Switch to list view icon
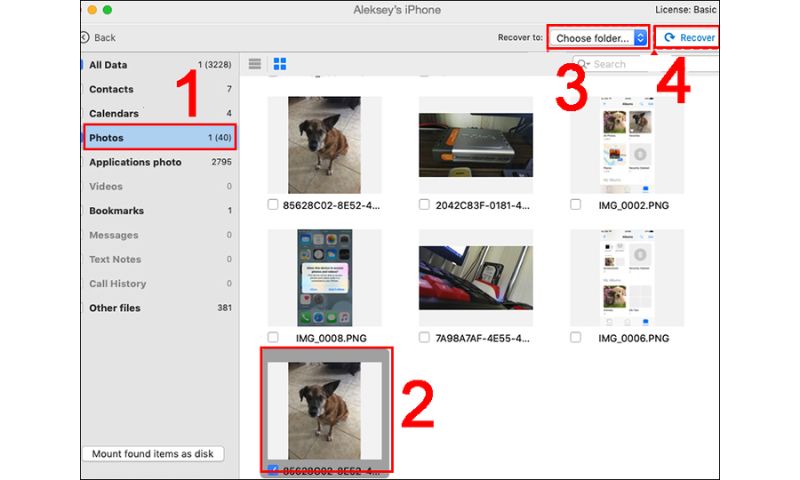Screen dimensions: 800x480 pos(255,64)
